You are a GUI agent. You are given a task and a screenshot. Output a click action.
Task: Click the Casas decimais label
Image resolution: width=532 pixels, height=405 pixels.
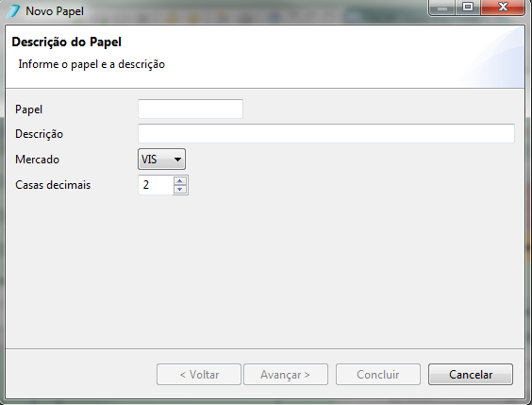coord(53,185)
